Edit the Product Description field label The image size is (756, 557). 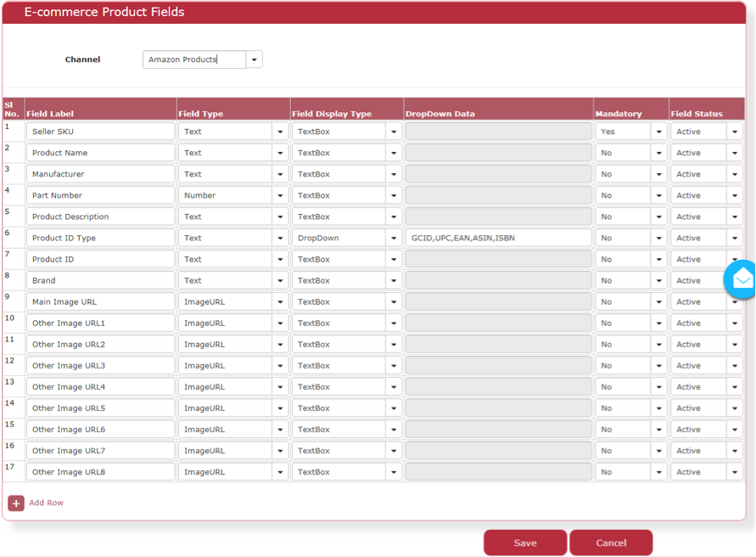click(101, 217)
